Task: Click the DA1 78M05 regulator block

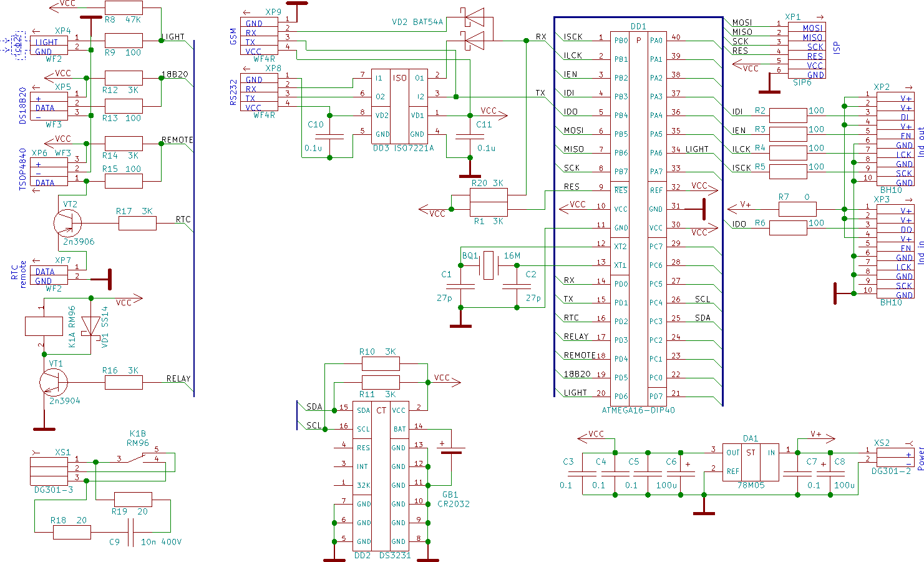Action: [x=751, y=462]
